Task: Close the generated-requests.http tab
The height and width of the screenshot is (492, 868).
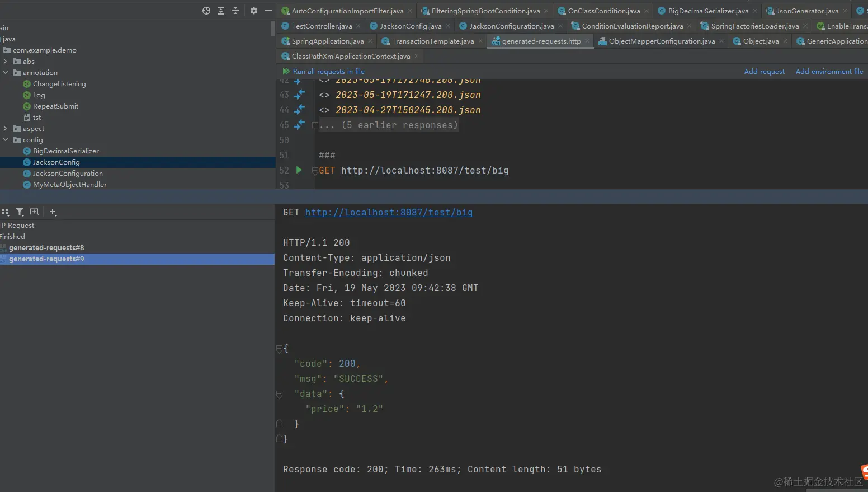Action: pos(587,41)
